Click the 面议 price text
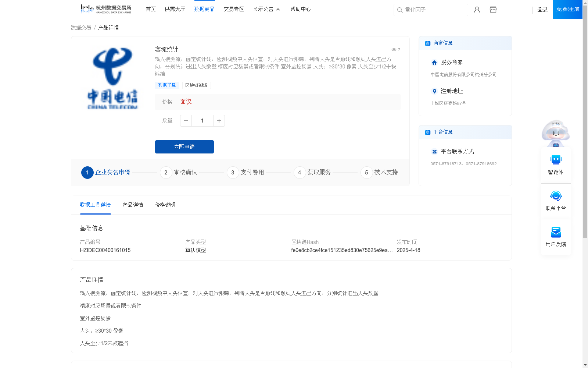Image resolution: width=588 pixels, height=368 pixels. tap(186, 102)
